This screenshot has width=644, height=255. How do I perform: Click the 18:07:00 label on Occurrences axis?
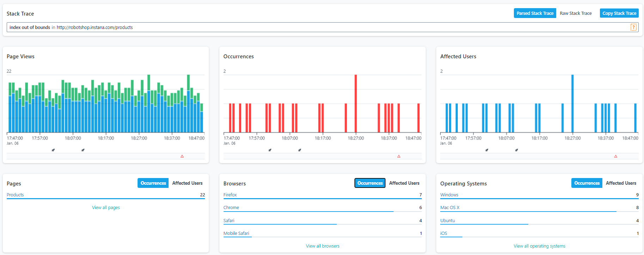[x=290, y=138]
